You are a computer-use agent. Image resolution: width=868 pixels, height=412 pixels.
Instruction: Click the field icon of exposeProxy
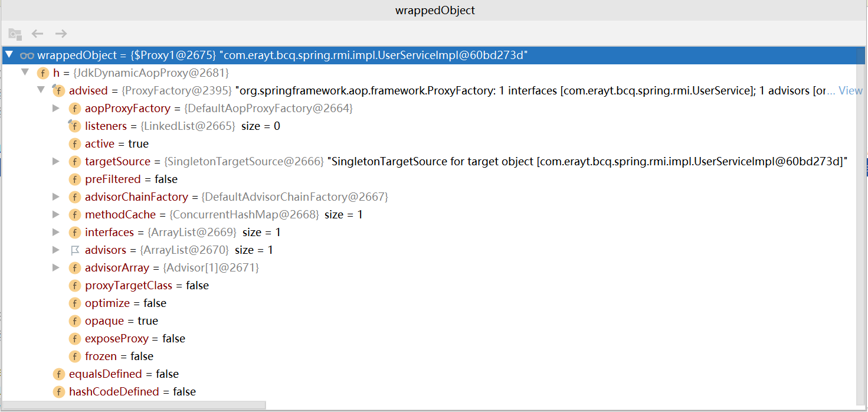tap(74, 339)
